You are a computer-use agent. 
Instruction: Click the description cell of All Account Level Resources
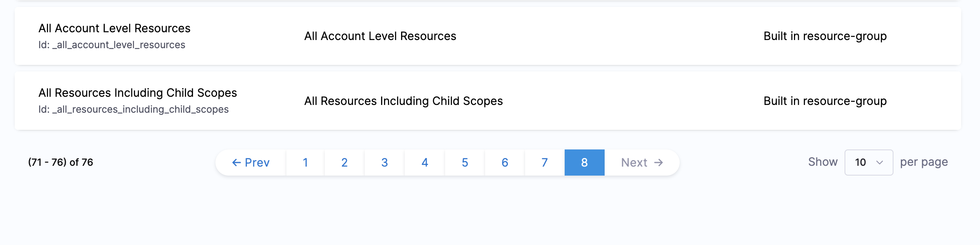(x=380, y=36)
